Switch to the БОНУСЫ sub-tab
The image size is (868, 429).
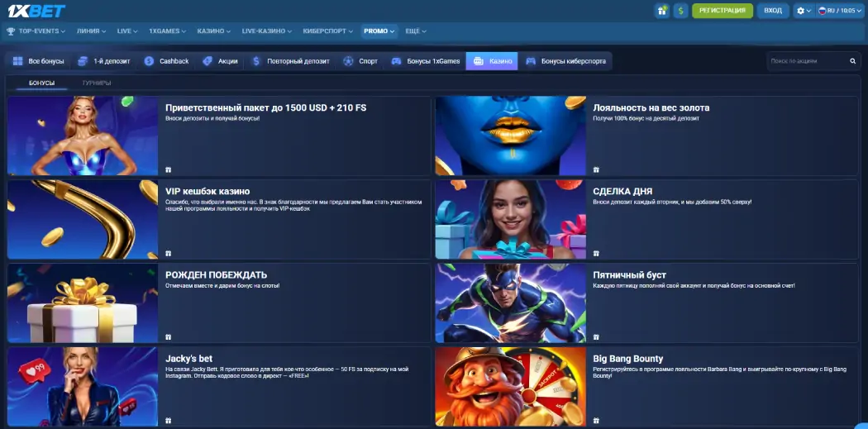click(x=42, y=83)
